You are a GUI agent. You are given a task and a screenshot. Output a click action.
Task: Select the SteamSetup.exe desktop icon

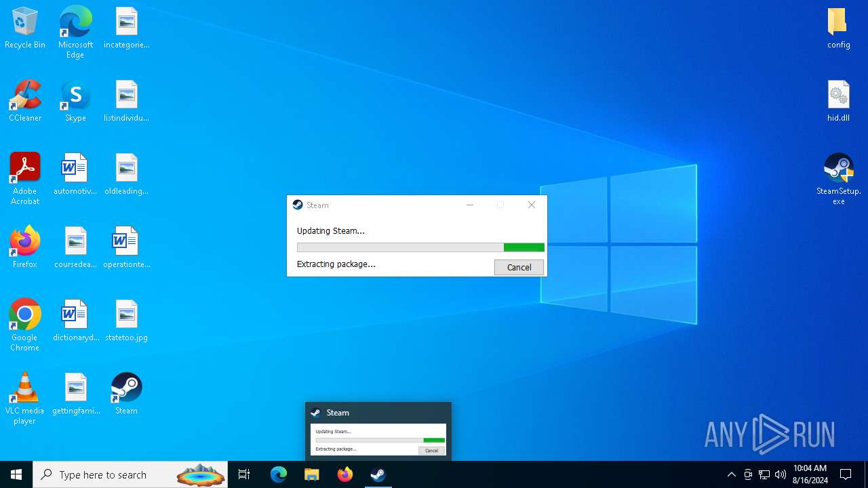(838, 179)
